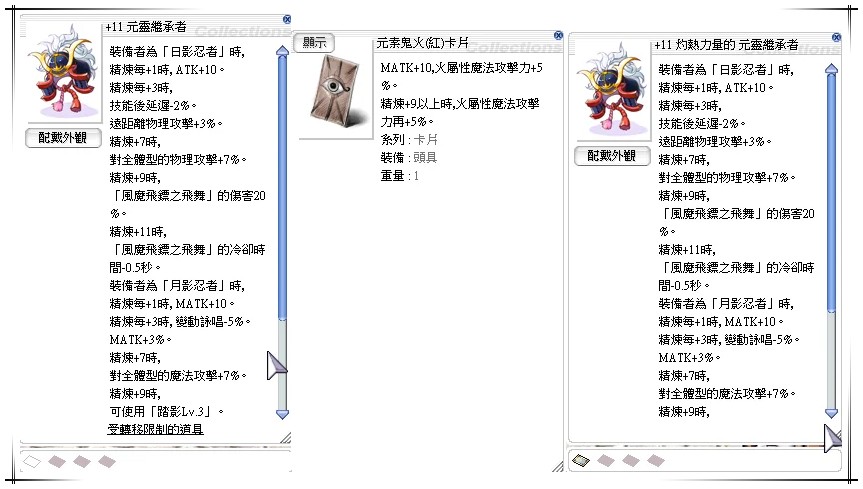Click "技能後延遲-2%" in +11 元靈繼承者 window

152,106
